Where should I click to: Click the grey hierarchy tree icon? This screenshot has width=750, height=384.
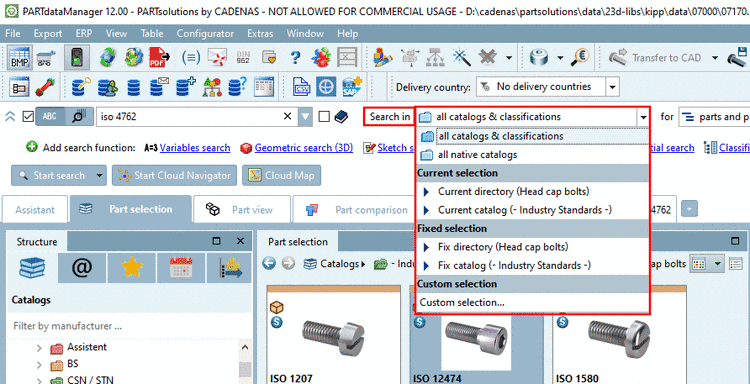point(436,58)
